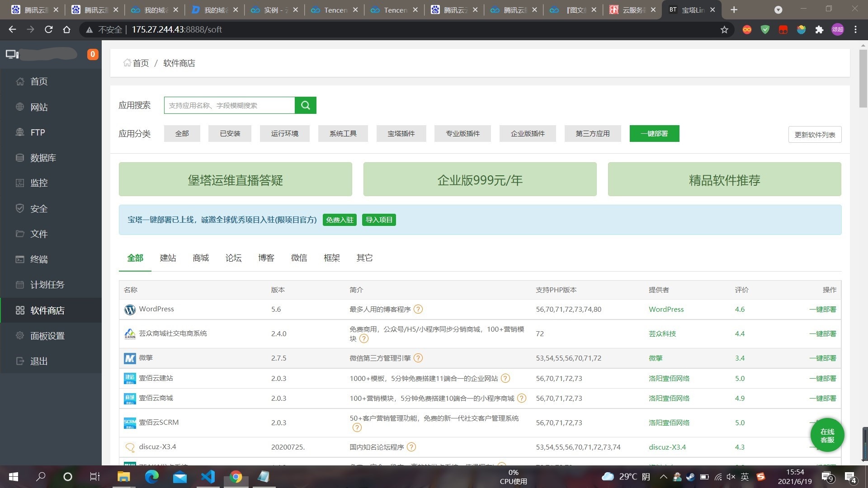Open the 芸众科技 provider link
The height and width of the screenshot is (488, 868).
(x=662, y=334)
